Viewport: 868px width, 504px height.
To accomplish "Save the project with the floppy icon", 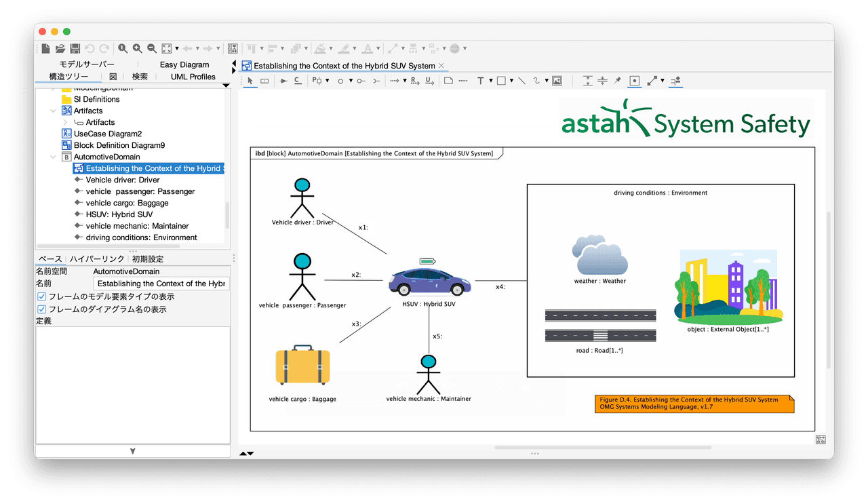I will 75,48.
